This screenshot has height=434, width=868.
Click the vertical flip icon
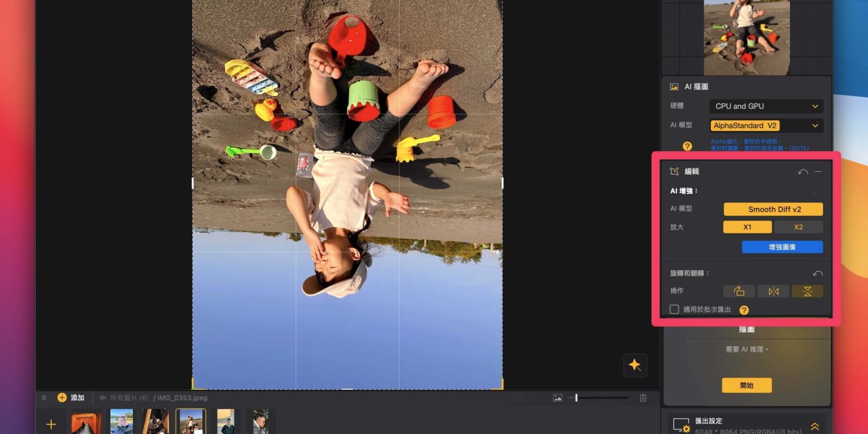807,291
